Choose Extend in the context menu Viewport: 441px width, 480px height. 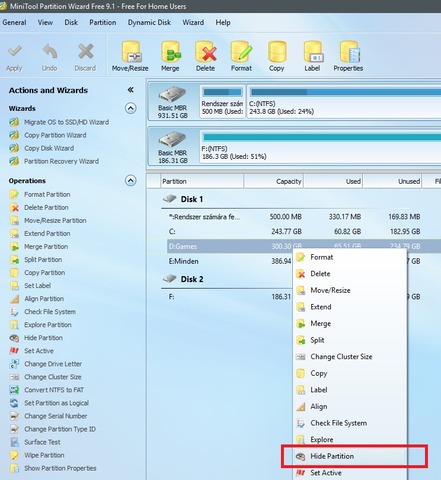pyautogui.click(x=350, y=307)
